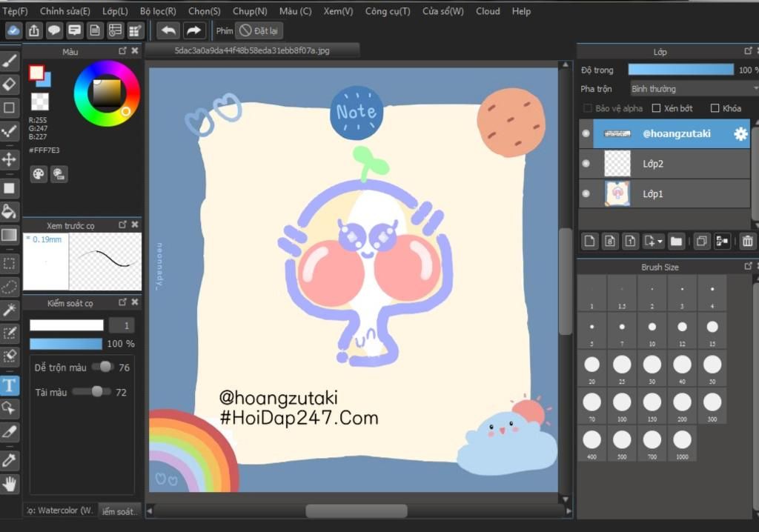This screenshot has width=759, height=532.
Task: Hide the Lớp2 layer
Action: pyautogui.click(x=586, y=164)
